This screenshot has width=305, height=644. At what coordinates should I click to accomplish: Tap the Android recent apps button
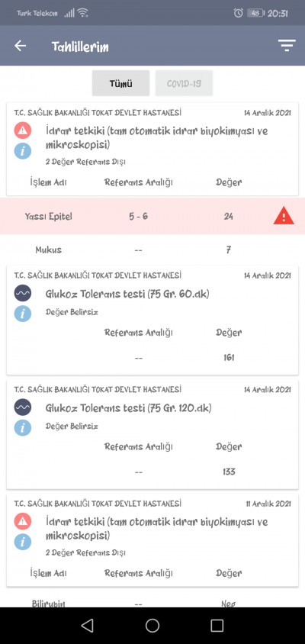[217, 625]
